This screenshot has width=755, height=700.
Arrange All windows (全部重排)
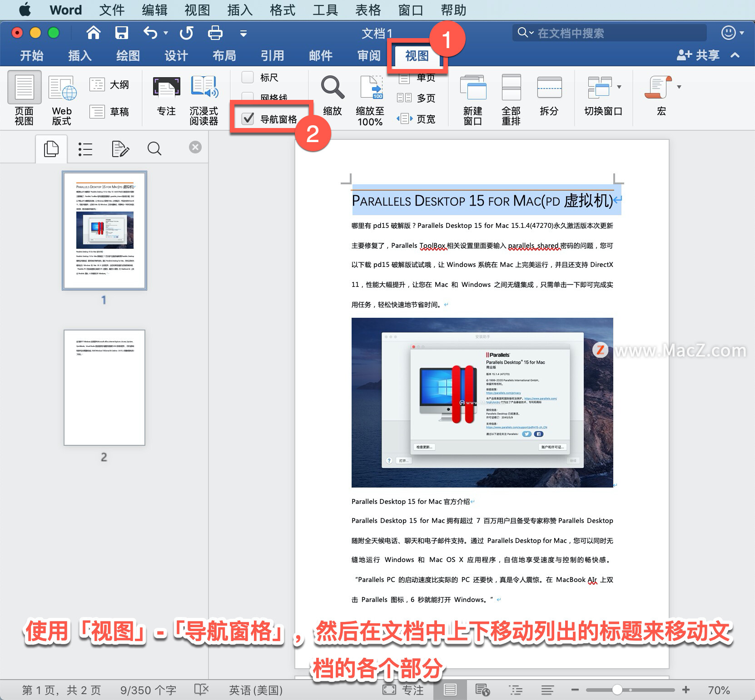coord(511,100)
